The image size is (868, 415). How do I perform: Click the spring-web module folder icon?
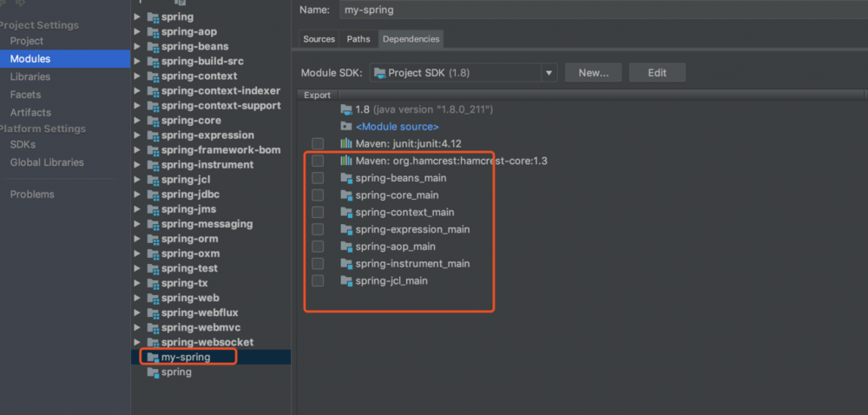coord(153,298)
